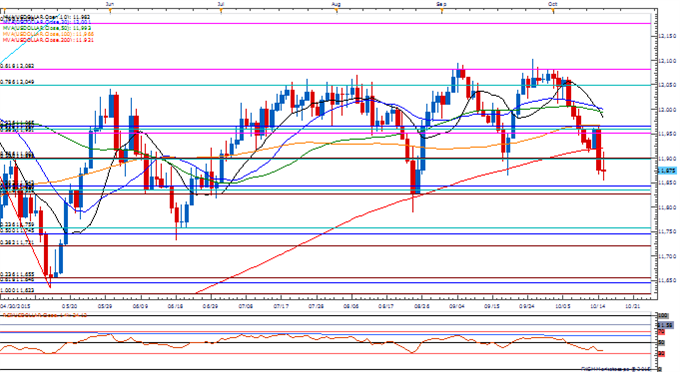The width and height of the screenshot is (680, 372).
Task: Click the 12,000 price axis label
Action: pos(668,110)
